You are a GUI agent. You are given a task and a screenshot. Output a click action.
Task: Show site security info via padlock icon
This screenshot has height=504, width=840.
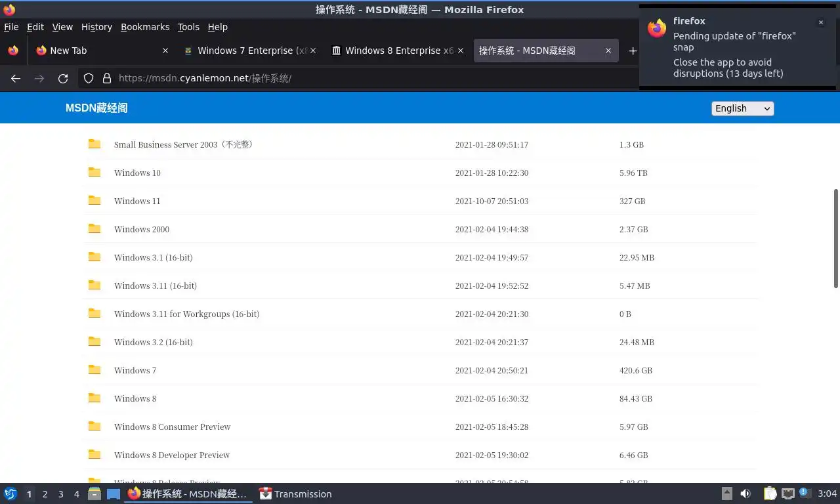pos(107,78)
